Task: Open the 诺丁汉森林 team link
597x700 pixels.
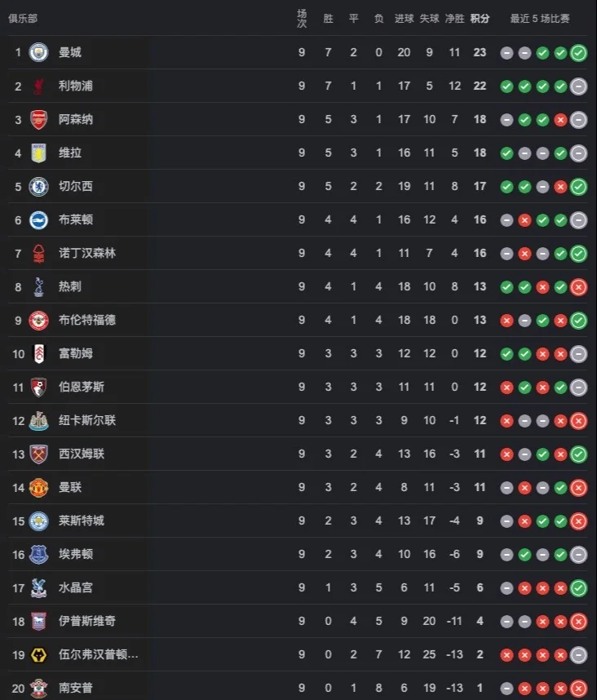Action: [87, 253]
